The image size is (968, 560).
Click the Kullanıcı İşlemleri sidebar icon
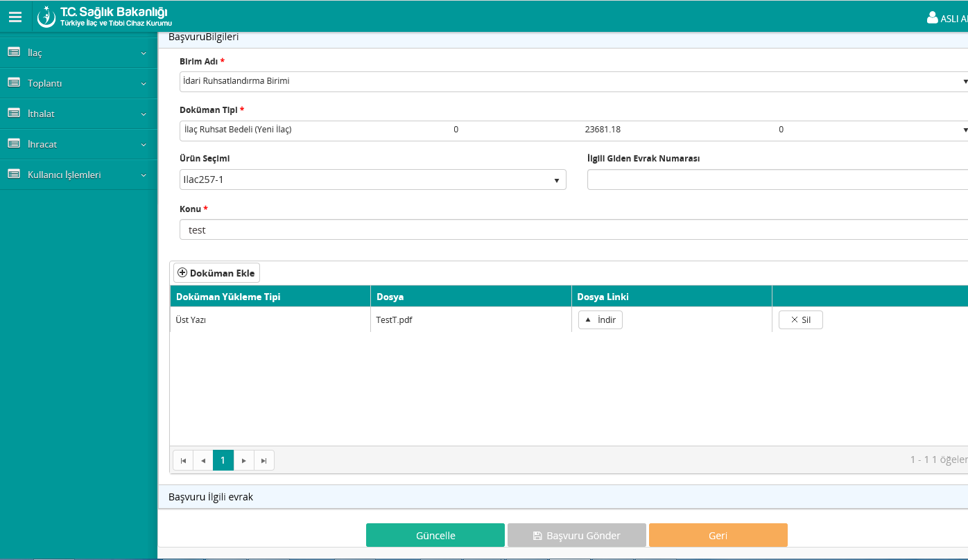13,174
